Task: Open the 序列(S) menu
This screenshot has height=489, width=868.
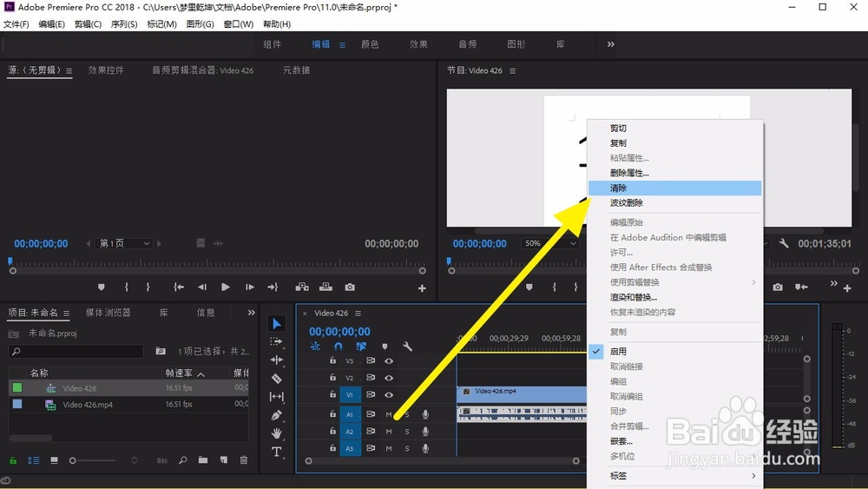Action: (124, 23)
